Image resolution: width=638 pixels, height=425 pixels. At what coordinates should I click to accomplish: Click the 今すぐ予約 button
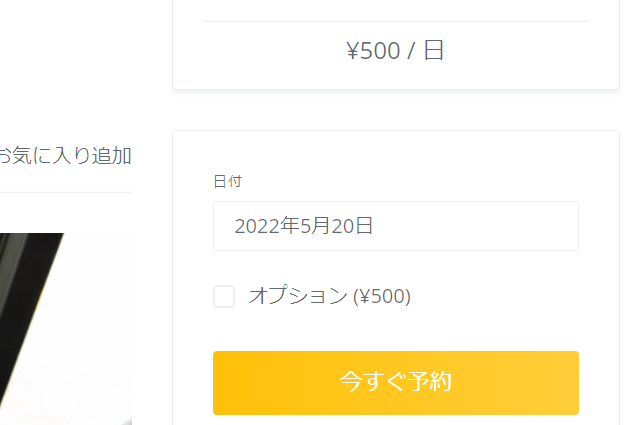[395, 383]
